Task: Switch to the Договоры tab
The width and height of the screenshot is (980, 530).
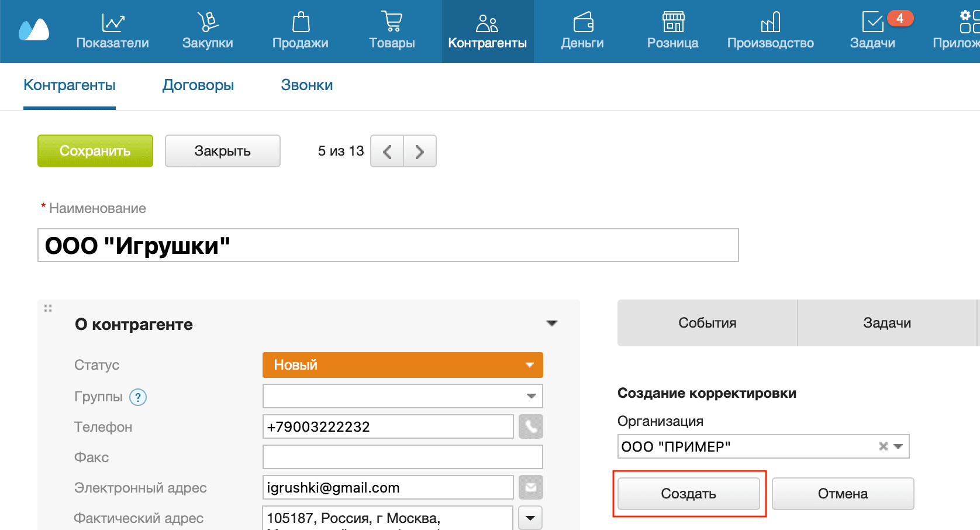Action: [x=198, y=85]
